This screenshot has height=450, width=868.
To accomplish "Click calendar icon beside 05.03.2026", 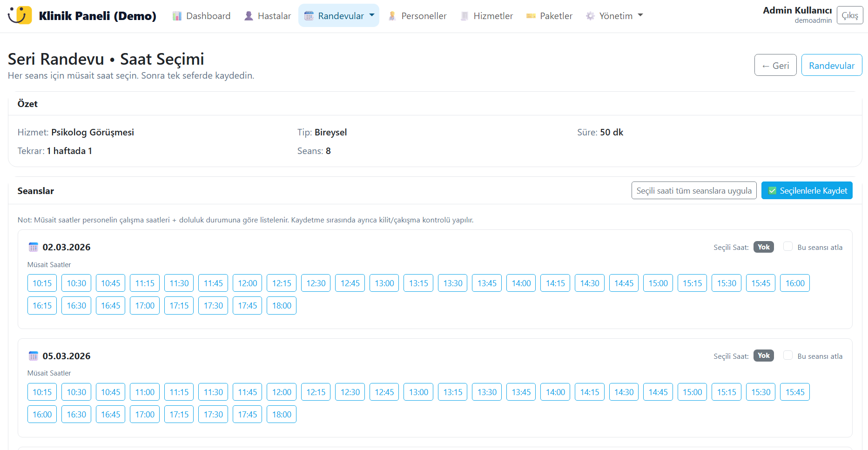I will 33,356.
